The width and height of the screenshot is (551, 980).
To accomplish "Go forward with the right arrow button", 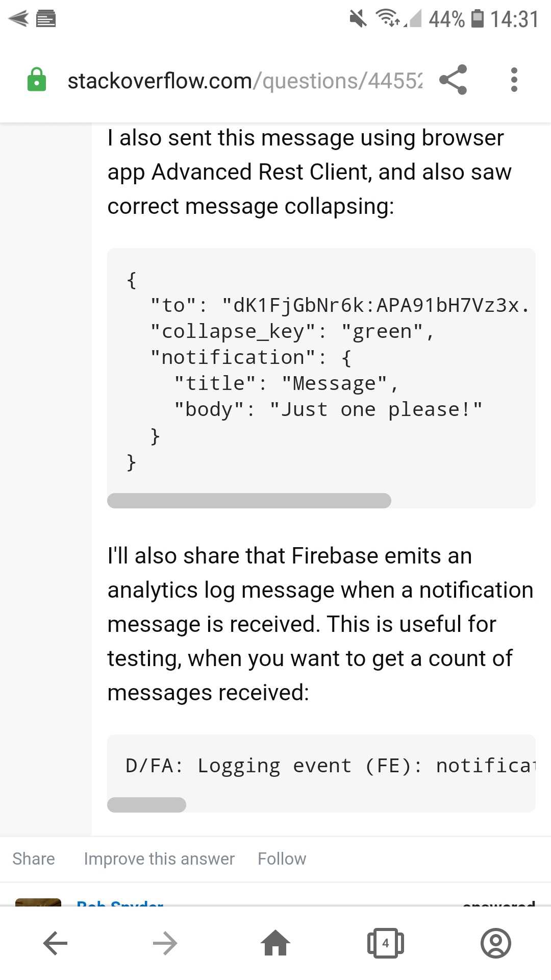I will [x=165, y=943].
